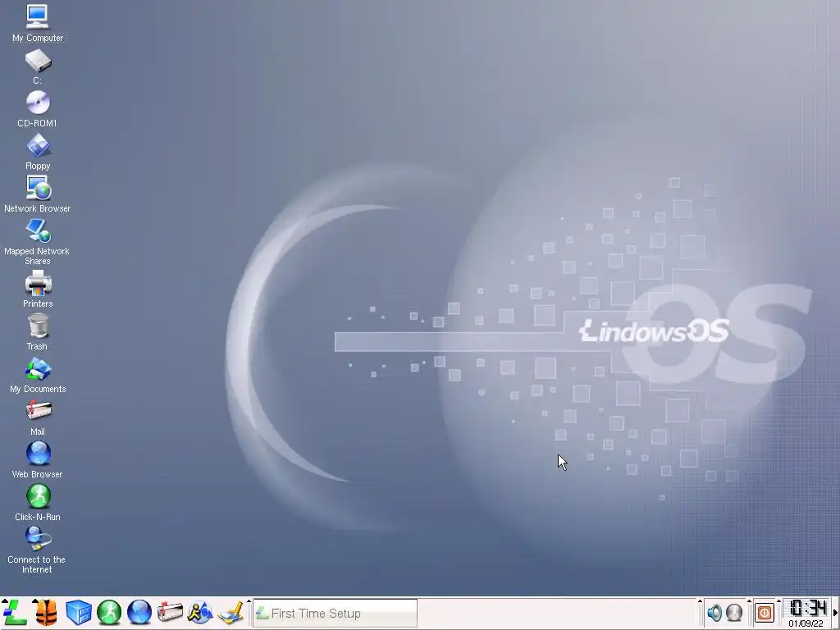Launch Click-N-Run from the taskbar

[x=109, y=612]
